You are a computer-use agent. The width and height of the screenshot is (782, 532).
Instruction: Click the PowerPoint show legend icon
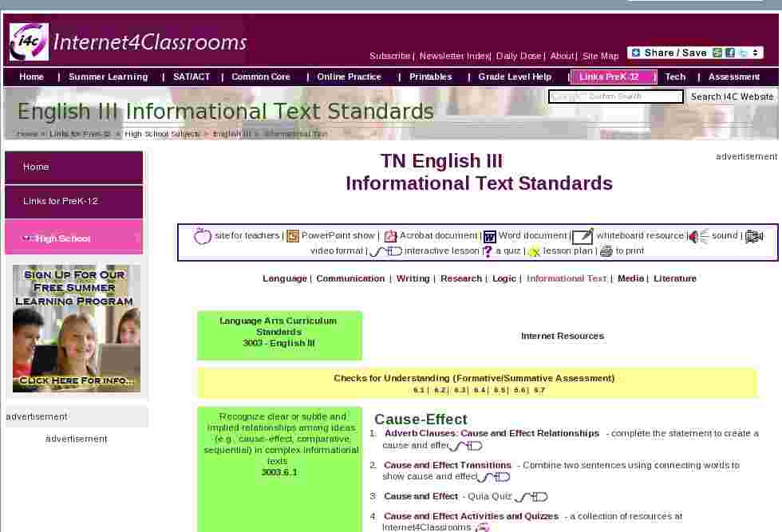[x=293, y=236]
